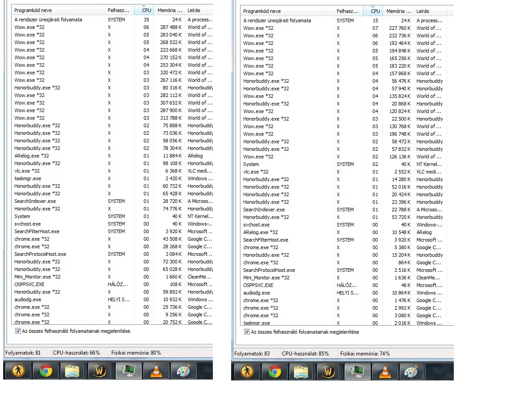Select SearchFilterHost.exe in left window
Screen dimensions: 513x420
112,231
